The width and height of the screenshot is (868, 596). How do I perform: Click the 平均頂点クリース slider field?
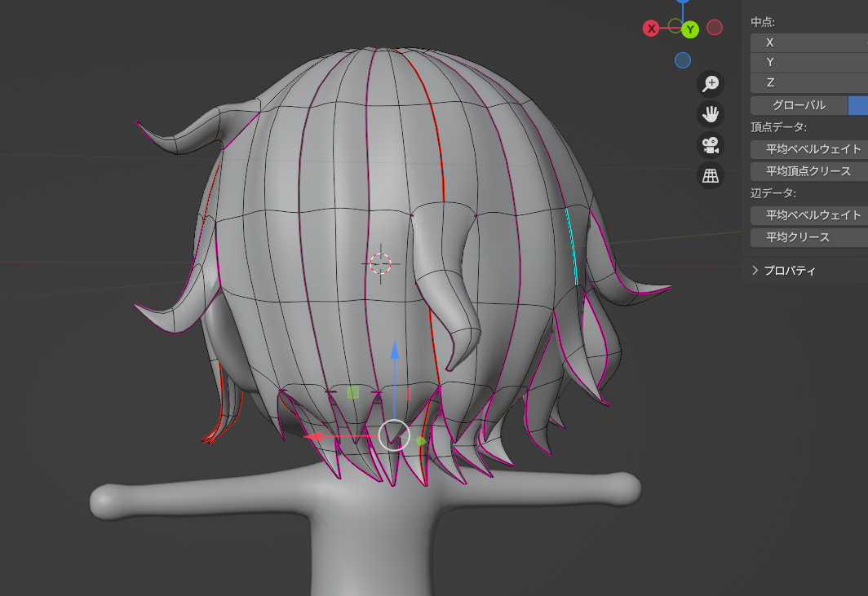coord(808,171)
